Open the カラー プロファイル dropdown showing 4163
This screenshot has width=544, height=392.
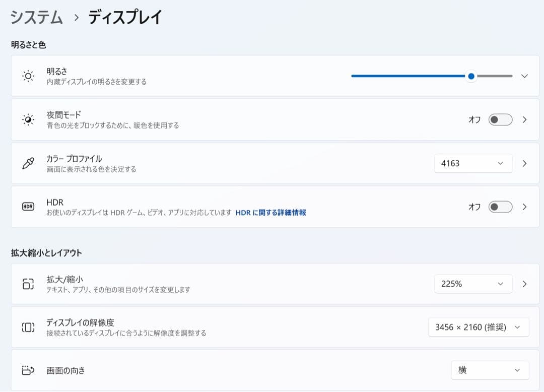472,163
